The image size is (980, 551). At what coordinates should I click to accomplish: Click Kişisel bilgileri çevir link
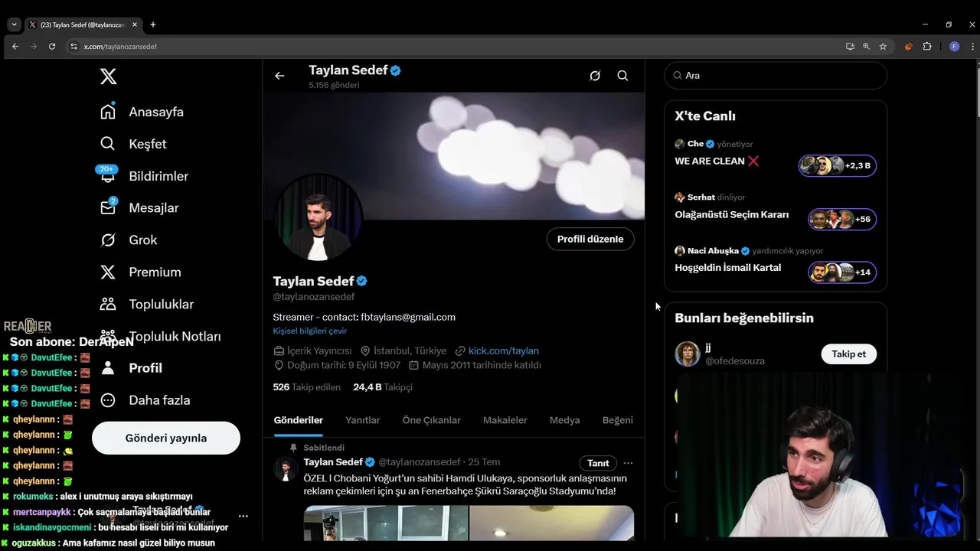(310, 331)
